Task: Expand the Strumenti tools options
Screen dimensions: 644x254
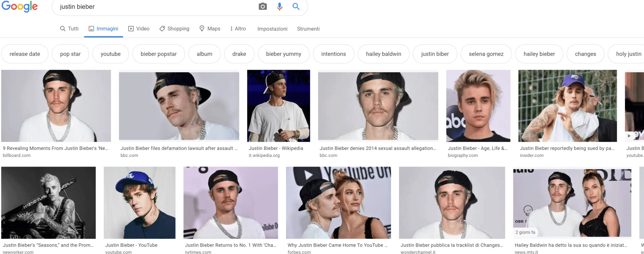Action: point(308,29)
